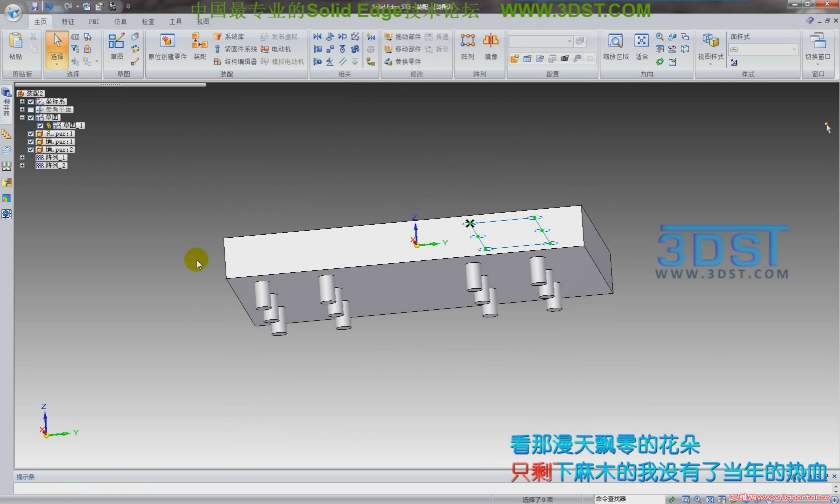Screen dimensions: 840x504
Task: Click the Undo arrow icon
Action: [x=49, y=7]
